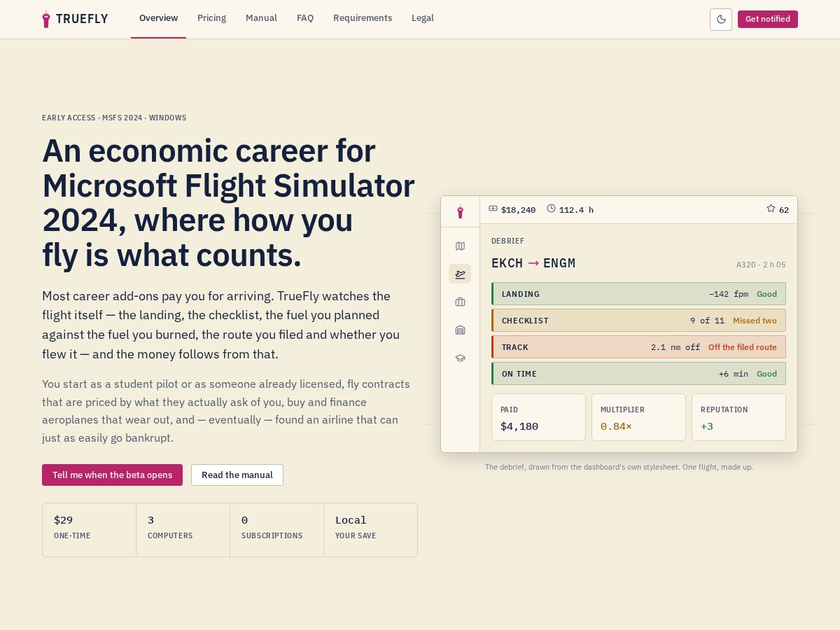Image resolution: width=840 pixels, height=630 pixels.
Task: Click Off the filed route status
Action: coord(743,347)
